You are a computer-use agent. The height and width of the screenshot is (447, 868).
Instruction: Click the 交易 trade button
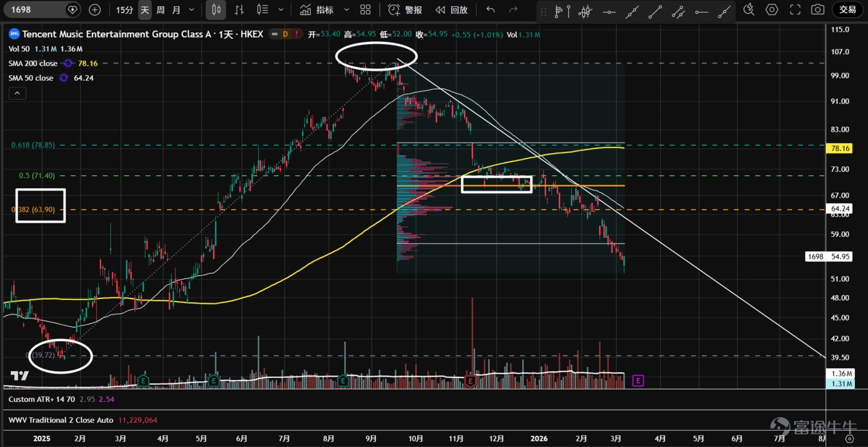847,10
